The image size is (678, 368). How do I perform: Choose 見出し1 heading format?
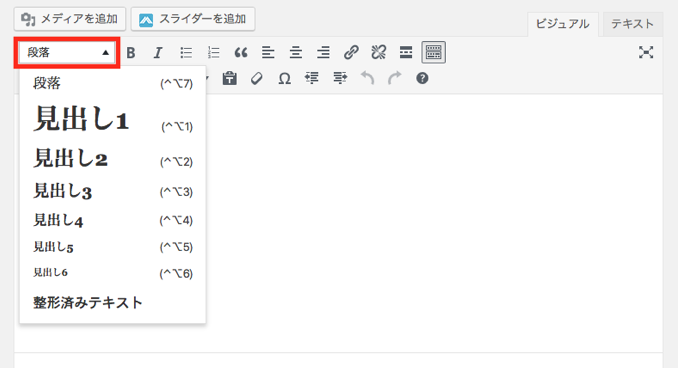(112, 119)
